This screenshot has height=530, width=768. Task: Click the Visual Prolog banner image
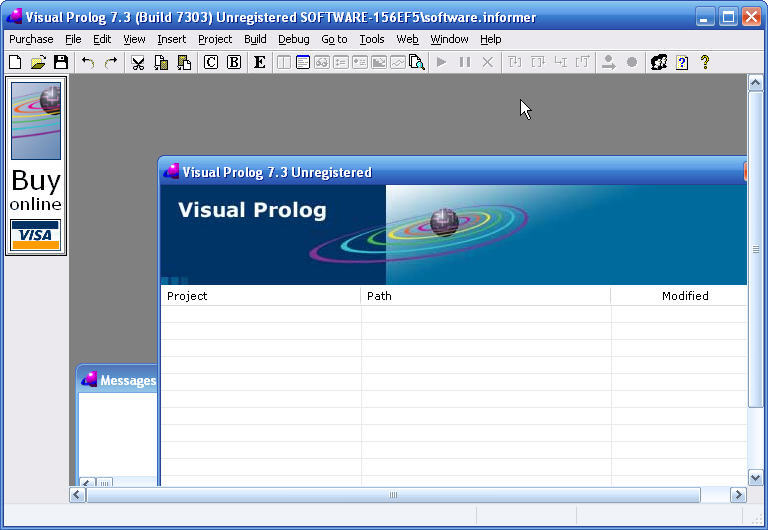click(454, 235)
